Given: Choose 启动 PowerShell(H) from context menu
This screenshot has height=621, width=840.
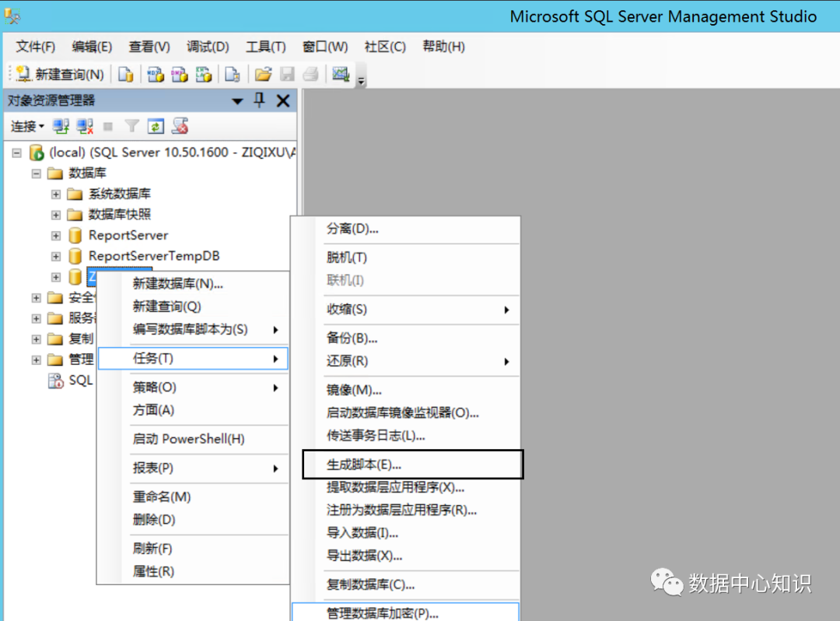Looking at the screenshot, I should 193,439.
